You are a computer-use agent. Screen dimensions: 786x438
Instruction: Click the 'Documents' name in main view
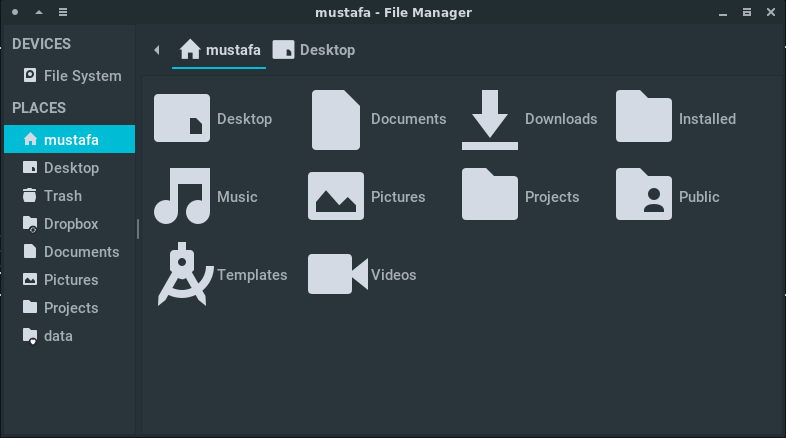(409, 119)
